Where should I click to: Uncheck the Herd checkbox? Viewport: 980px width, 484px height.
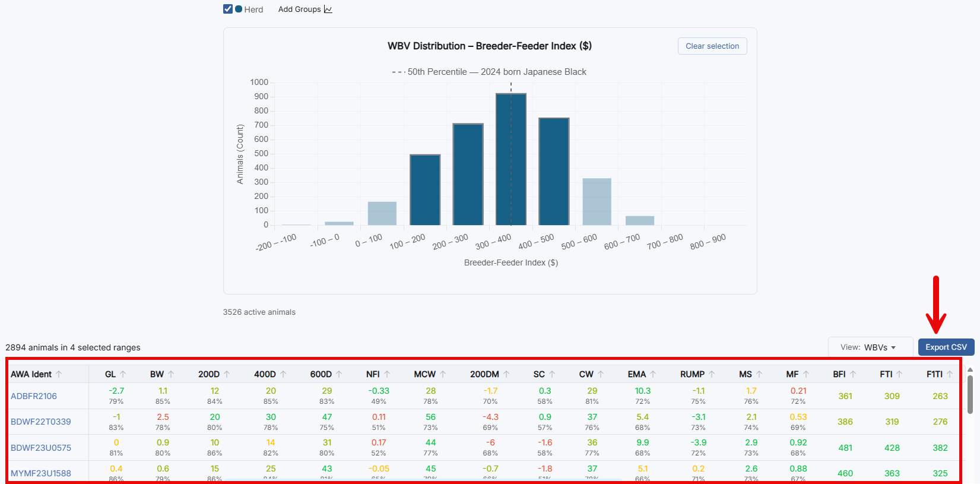[228, 9]
